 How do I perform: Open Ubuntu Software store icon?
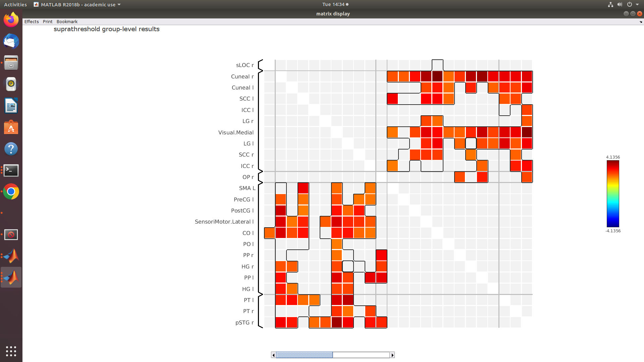tap(11, 127)
